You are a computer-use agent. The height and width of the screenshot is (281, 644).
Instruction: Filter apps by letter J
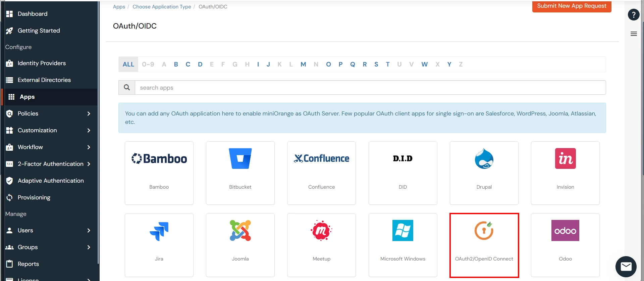coord(268,64)
